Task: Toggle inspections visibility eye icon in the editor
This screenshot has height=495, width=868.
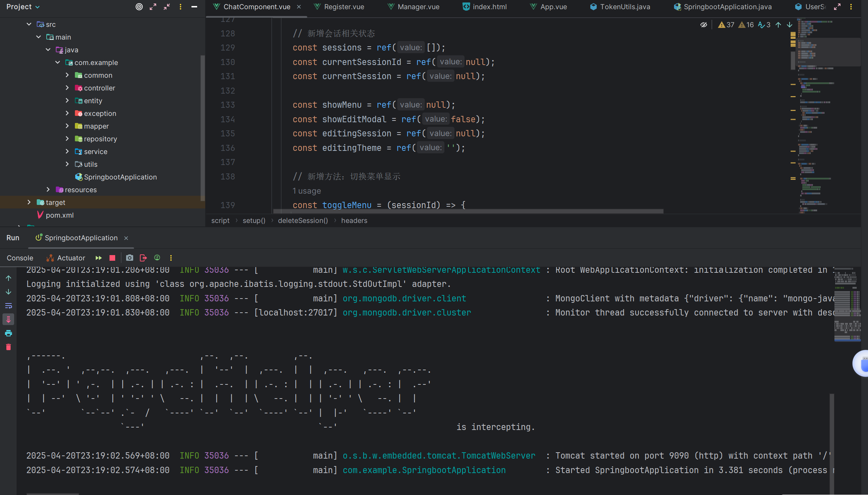Action: [x=703, y=25]
